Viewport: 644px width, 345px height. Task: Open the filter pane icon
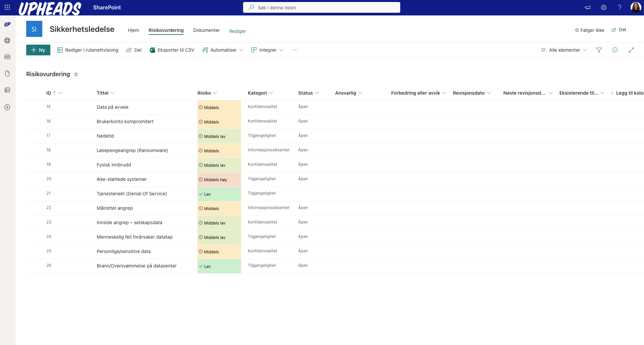click(x=599, y=50)
